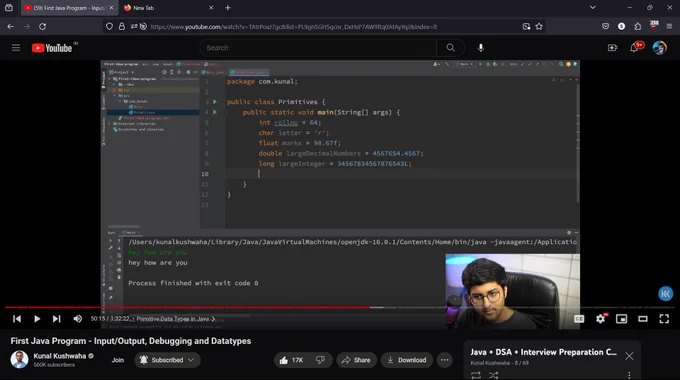The width and height of the screenshot is (680, 380).
Task: Open Pocket save icon in toolbar
Action: click(x=605, y=26)
